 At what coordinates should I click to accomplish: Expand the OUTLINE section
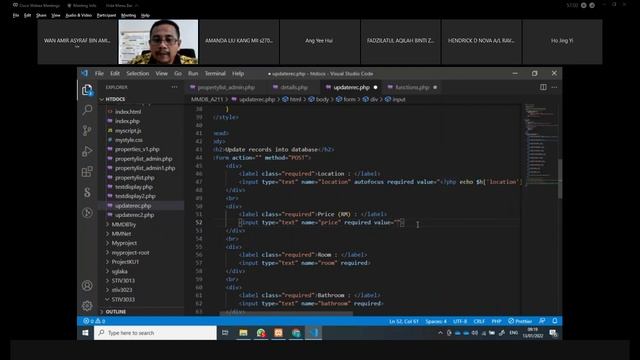tap(116, 312)
